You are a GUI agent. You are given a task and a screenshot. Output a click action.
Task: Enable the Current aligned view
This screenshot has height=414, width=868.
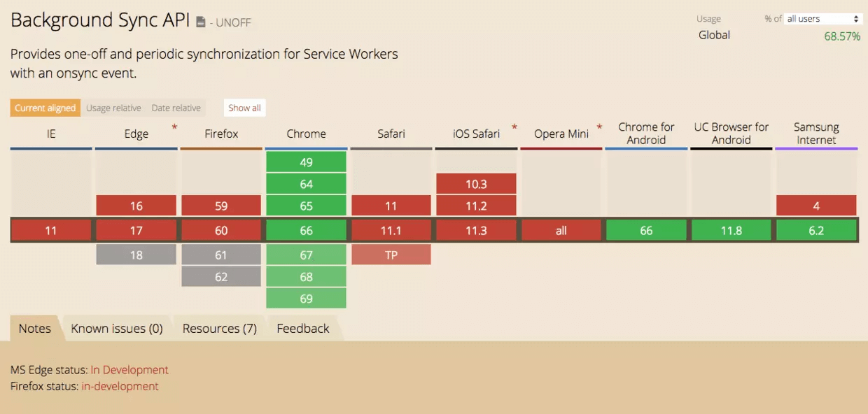(x=45, y=108)
